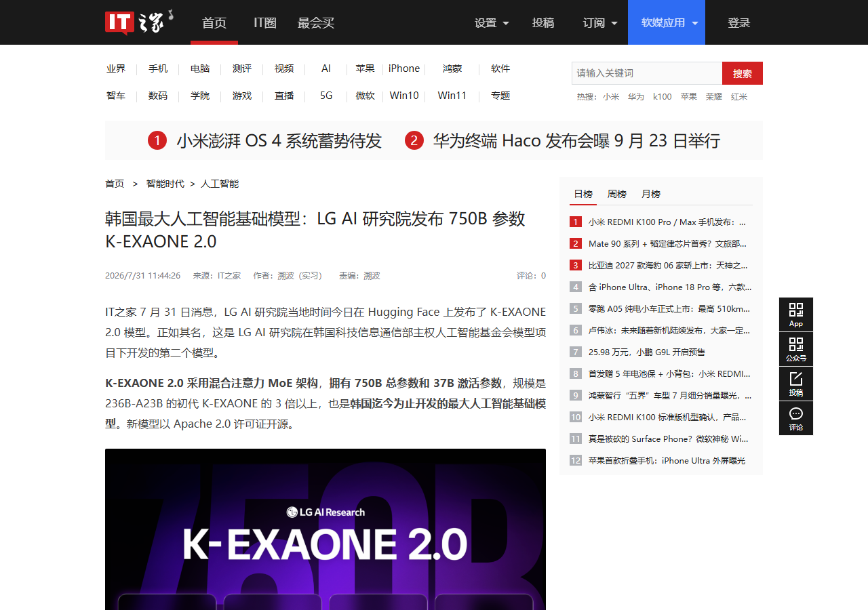Click hot search term 红米

pyautogui.click(x=739, y=97)
